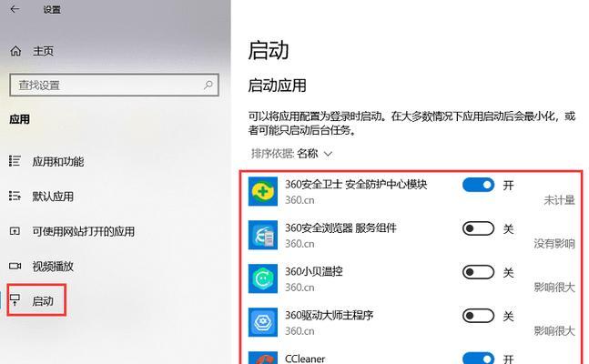The image size is (589, 364).
Task: Click the 视频播放 camera icon
Action: 15,266
